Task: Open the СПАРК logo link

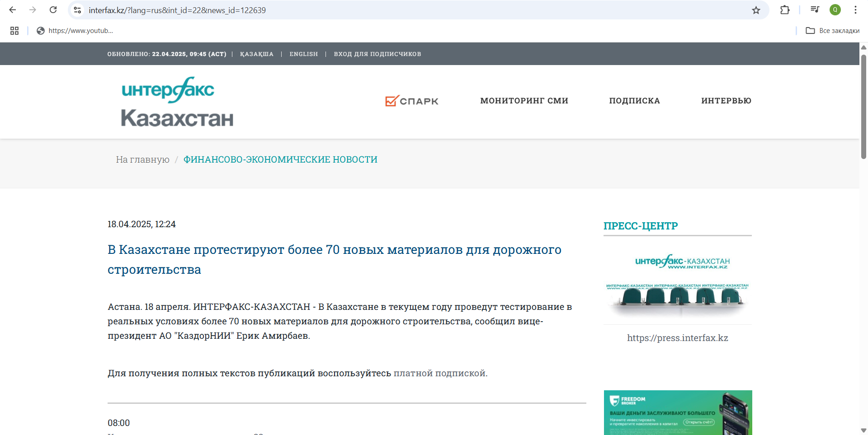Action: 412,101
